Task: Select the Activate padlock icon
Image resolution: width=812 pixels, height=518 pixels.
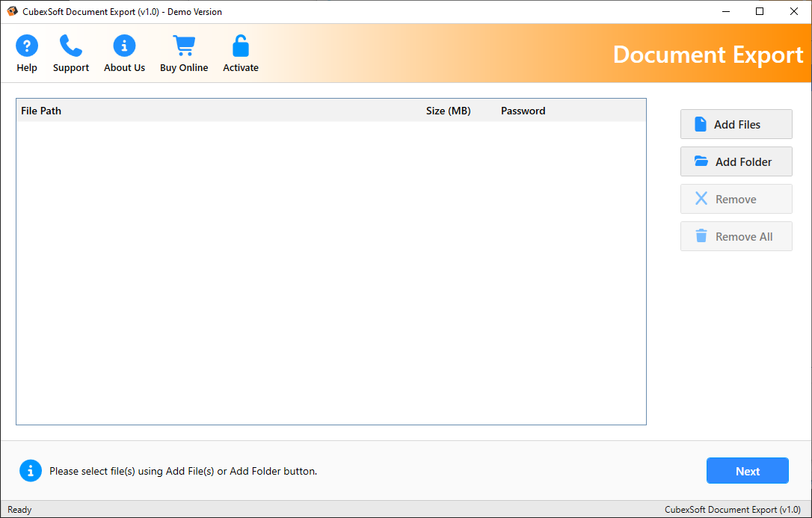Action: [x=240, y=45]
